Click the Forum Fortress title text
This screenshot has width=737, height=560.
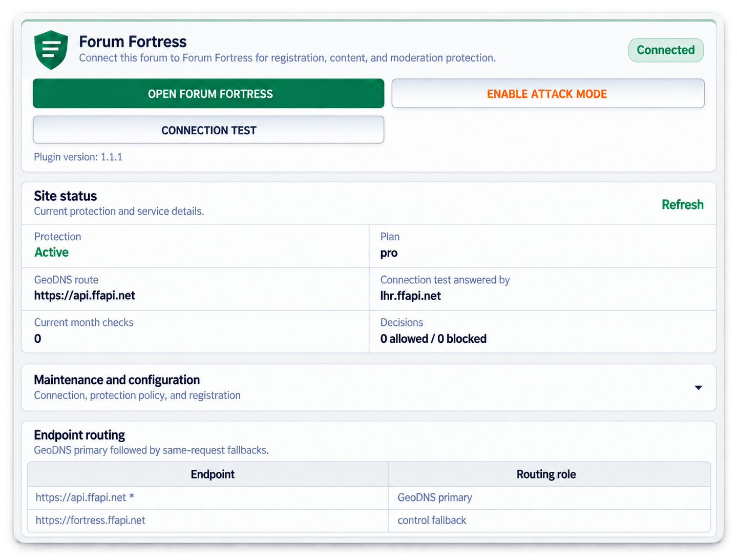point(133,42)
